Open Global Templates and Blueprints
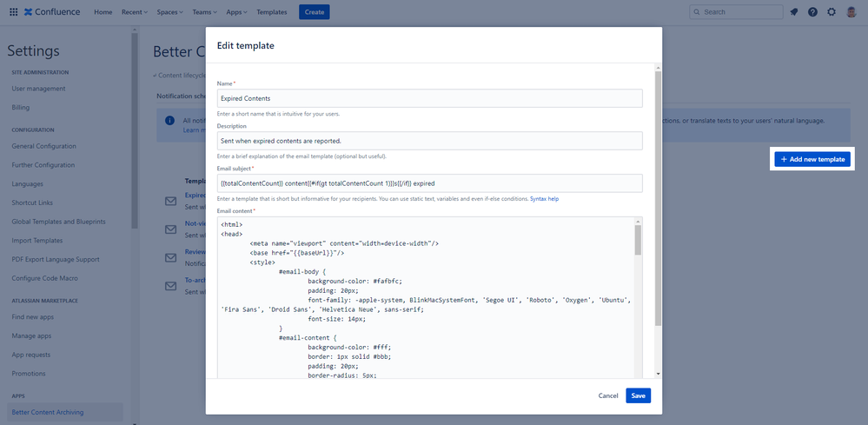The image size is (868, 425). [58, 222]
